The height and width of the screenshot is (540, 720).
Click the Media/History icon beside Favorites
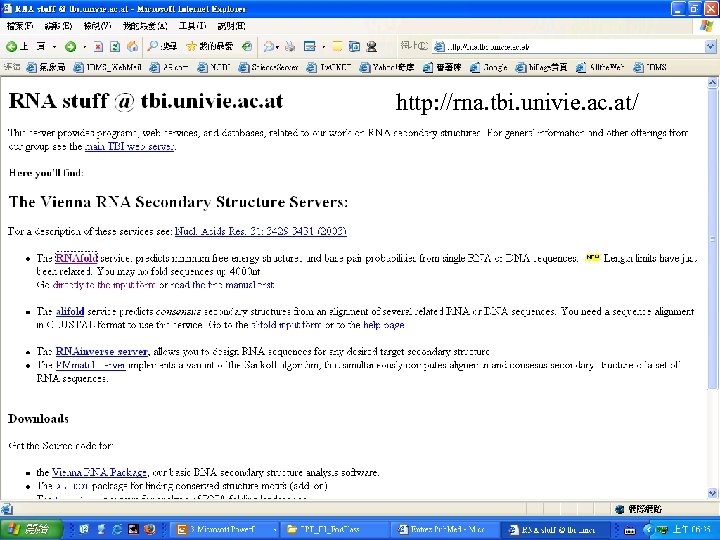click(247, 46)
